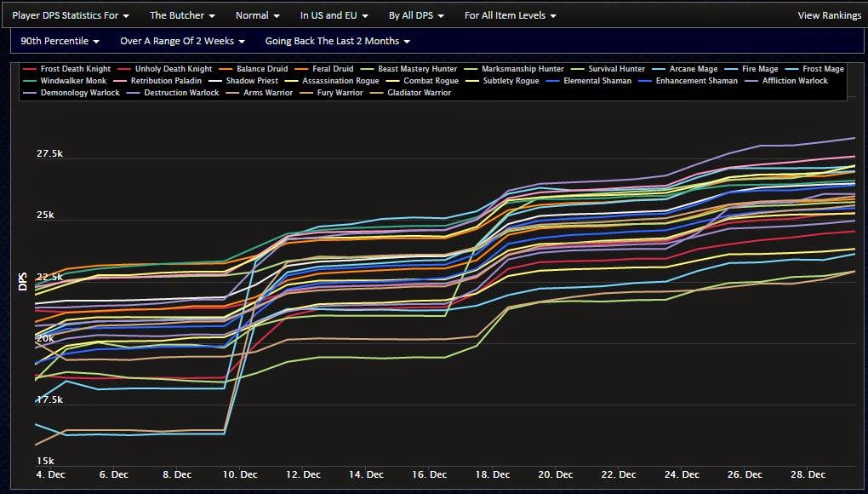Viewport: 868px width, 494px height.
Task: Toggle Shadow Priest legend entry
Action: point(244,81)
